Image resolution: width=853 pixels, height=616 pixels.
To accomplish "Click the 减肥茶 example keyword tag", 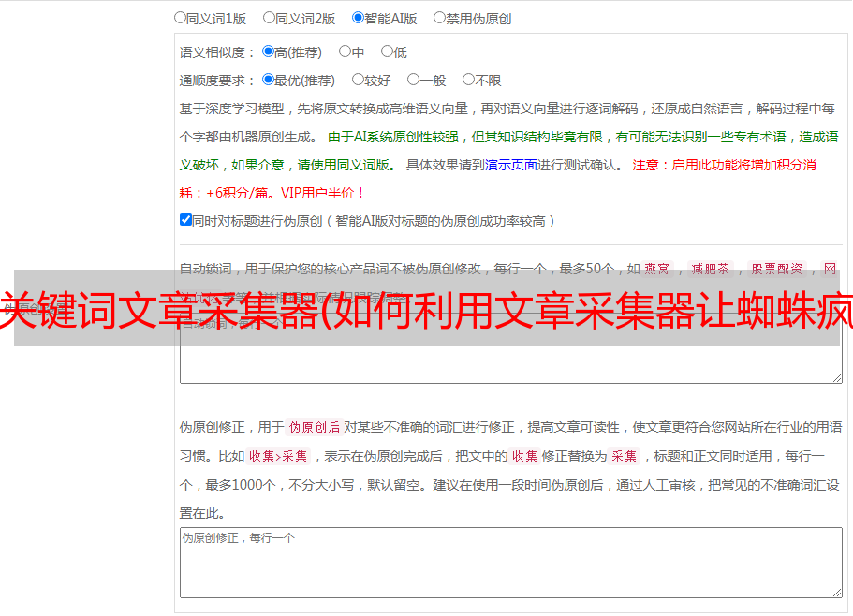I will pyautogui.click(x=711, y=269).
